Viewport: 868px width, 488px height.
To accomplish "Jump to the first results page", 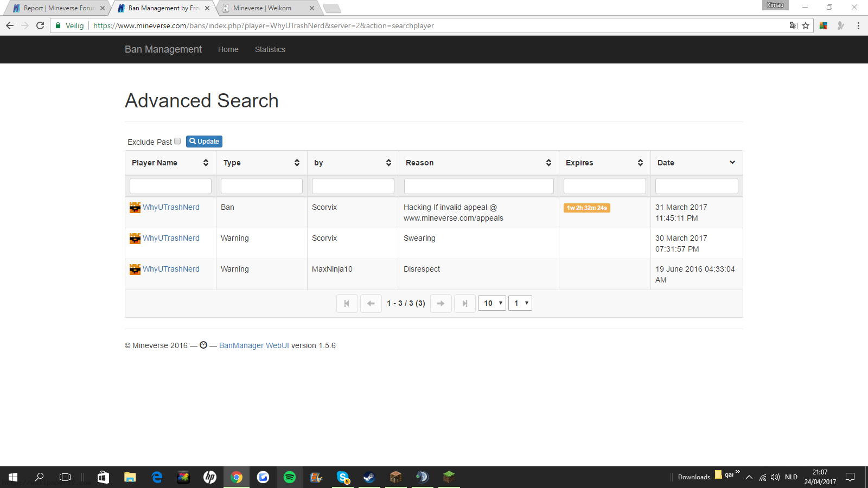I will click(x=347, y=304).
